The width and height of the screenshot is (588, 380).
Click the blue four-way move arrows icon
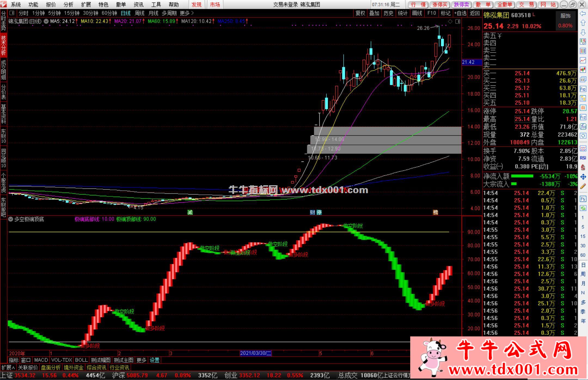pyautogui.click(x=583, y=177)
